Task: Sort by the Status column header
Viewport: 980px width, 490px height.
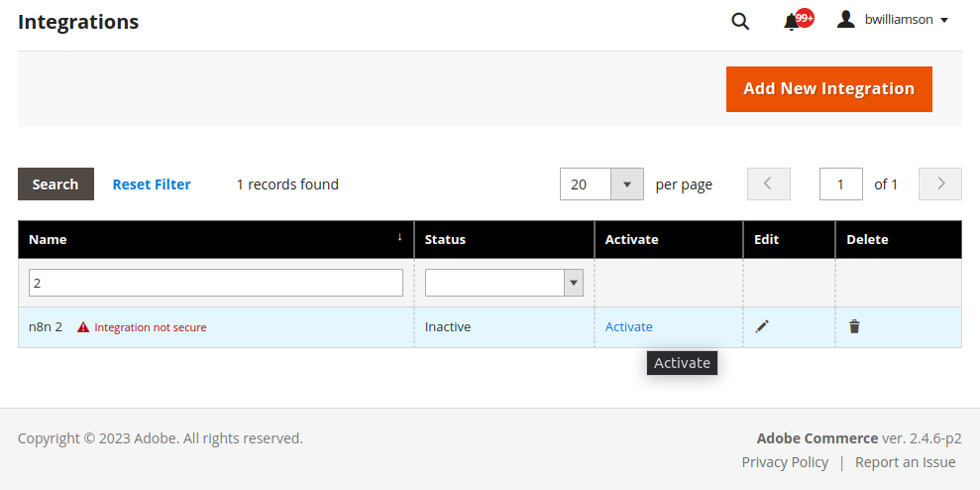Action: click(x=445, y=240)
